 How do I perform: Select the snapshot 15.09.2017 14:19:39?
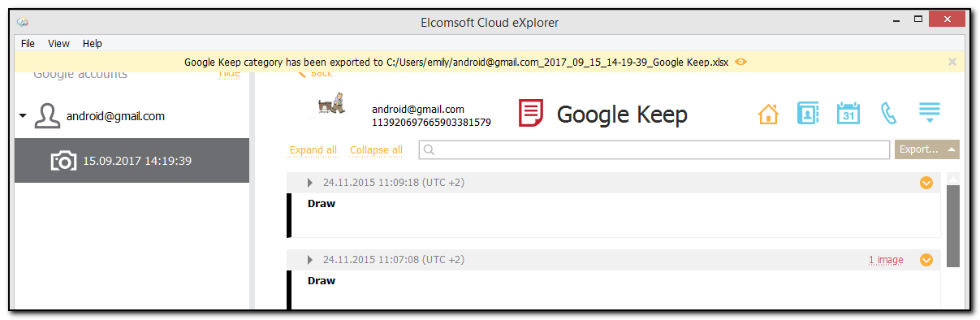132,160
